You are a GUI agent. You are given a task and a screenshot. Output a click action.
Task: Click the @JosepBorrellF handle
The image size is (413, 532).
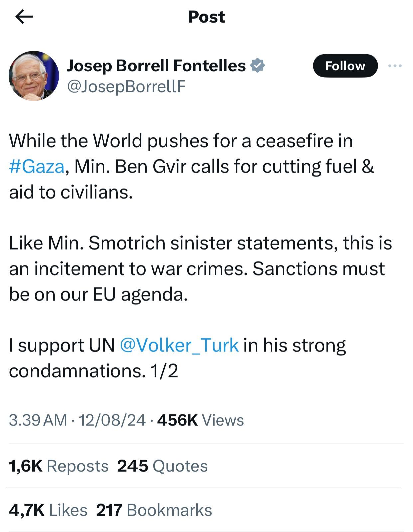127,87
